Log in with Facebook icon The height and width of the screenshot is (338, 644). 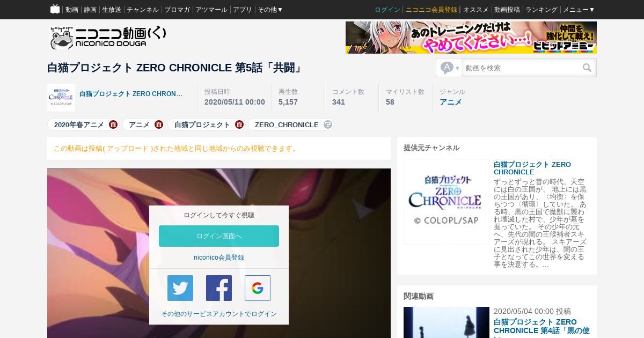[219, 288]
